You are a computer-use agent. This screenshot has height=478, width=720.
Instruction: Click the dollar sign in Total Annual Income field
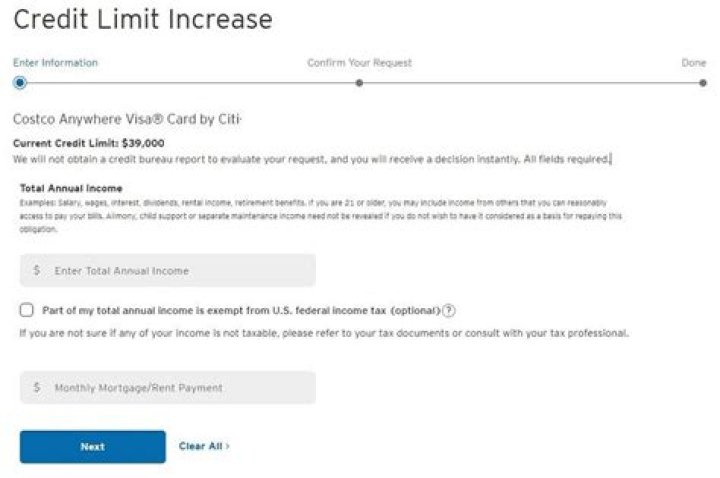pyautogui.click(x=37, y=271)
